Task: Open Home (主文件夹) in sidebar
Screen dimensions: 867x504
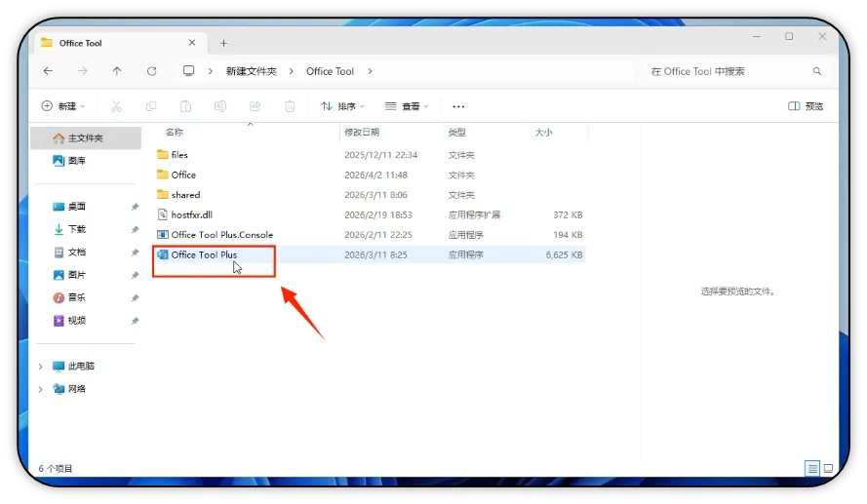Action: pos(86,138)
